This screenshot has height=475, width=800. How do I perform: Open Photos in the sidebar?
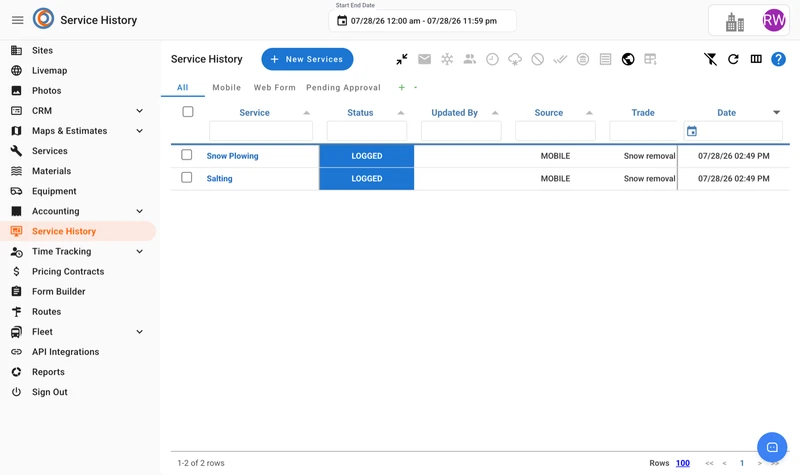46,91
